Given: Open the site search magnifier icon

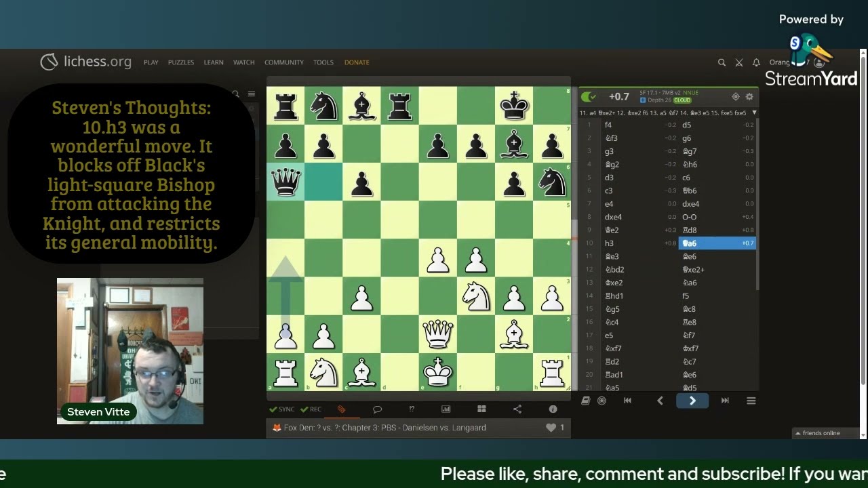Looking at the screenshot, I should (722, 62).
